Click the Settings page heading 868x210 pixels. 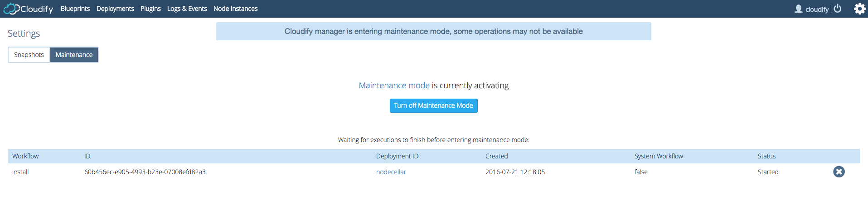click(x=24, y=33)
